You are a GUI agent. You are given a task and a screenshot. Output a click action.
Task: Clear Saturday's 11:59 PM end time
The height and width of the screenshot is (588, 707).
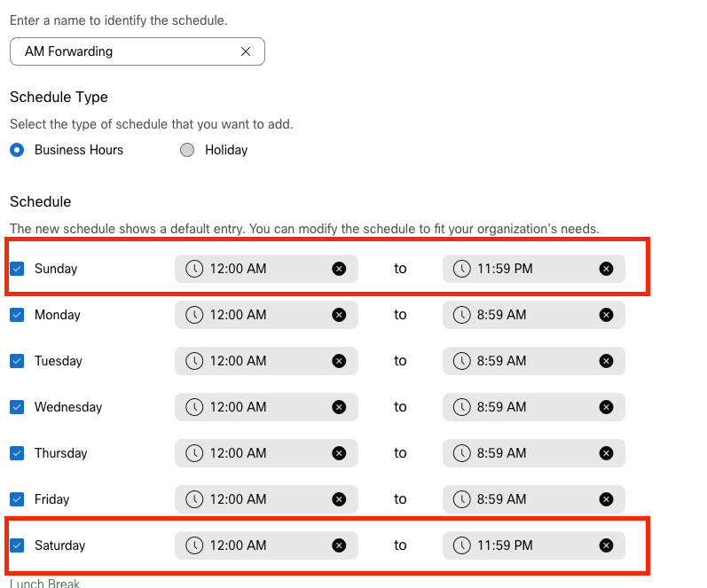click(606, 545)
